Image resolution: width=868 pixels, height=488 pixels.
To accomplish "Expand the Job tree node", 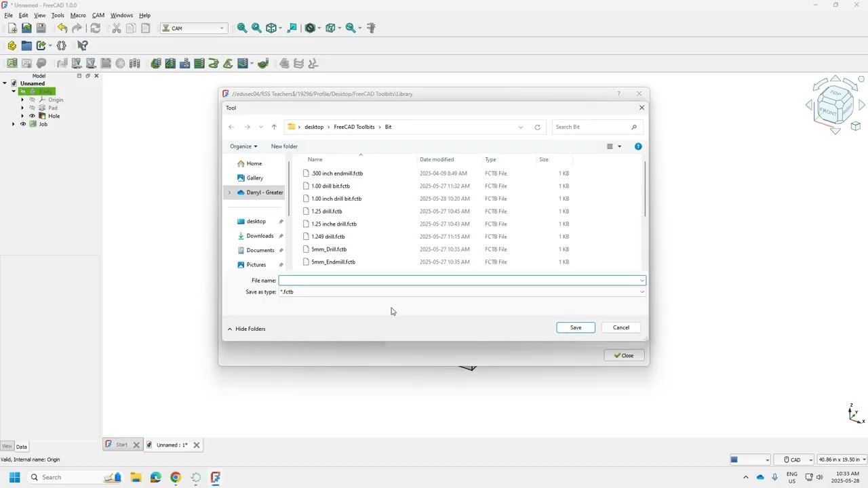I will (14, 124).
